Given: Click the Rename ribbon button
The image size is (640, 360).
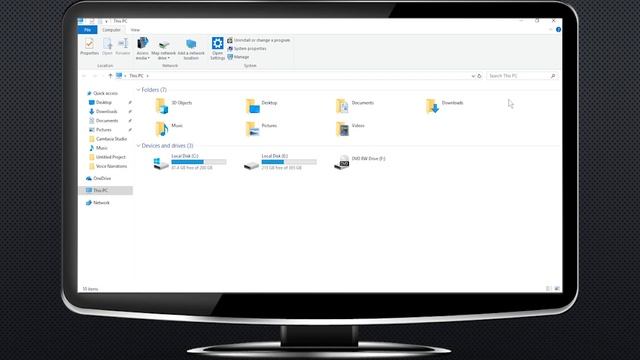Looking at the screenshot, I should click(123, 46).
